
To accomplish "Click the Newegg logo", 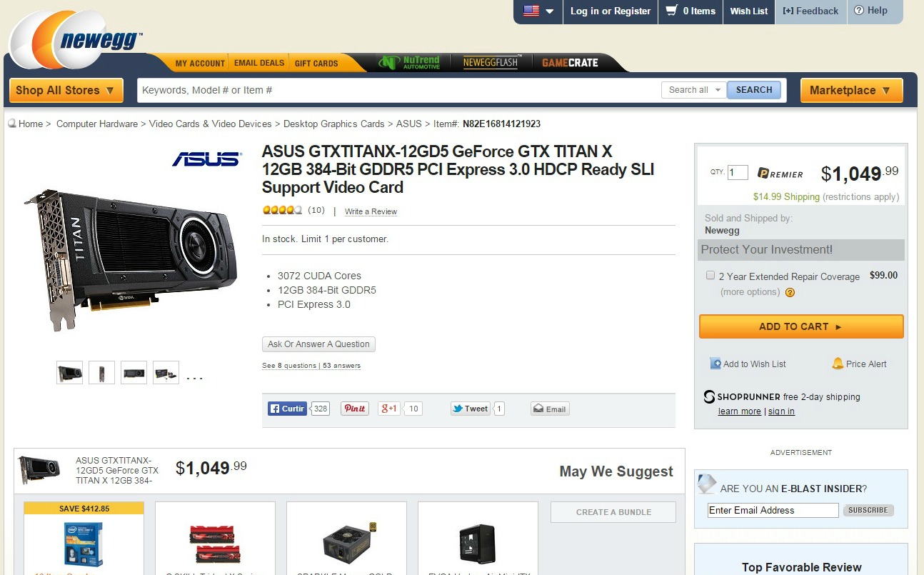I will (x=77, y=41).
